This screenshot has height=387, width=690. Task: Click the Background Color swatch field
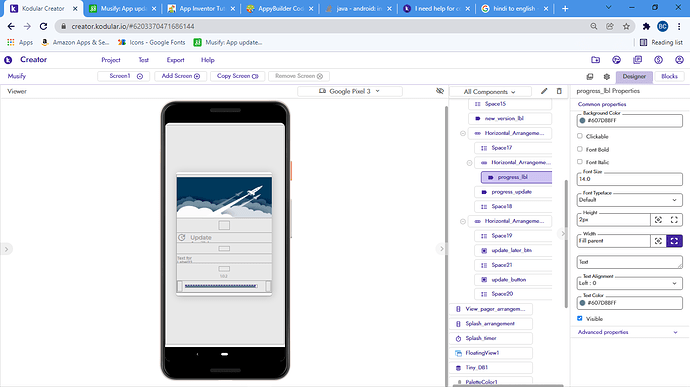(629, 120)
